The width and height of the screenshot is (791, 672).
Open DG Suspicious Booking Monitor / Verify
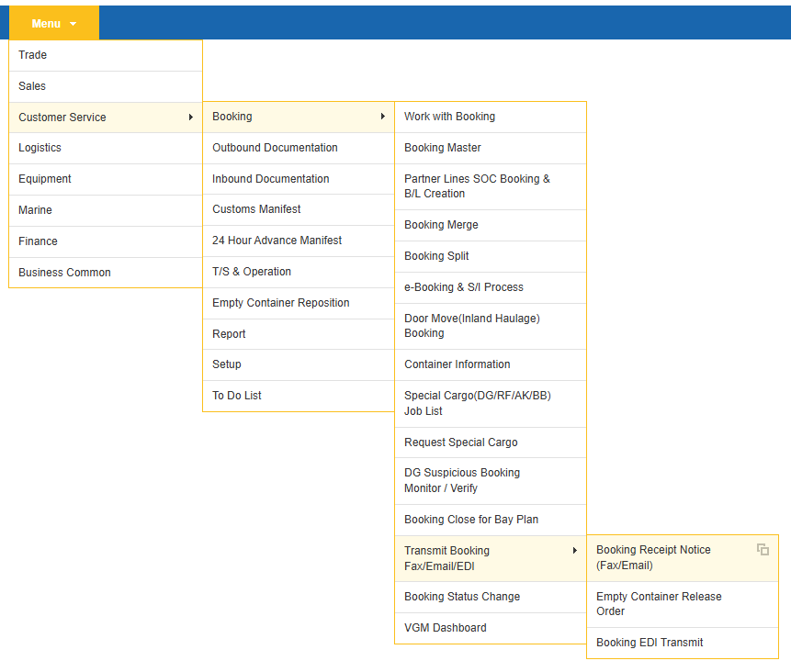click(x=491, y=481)
